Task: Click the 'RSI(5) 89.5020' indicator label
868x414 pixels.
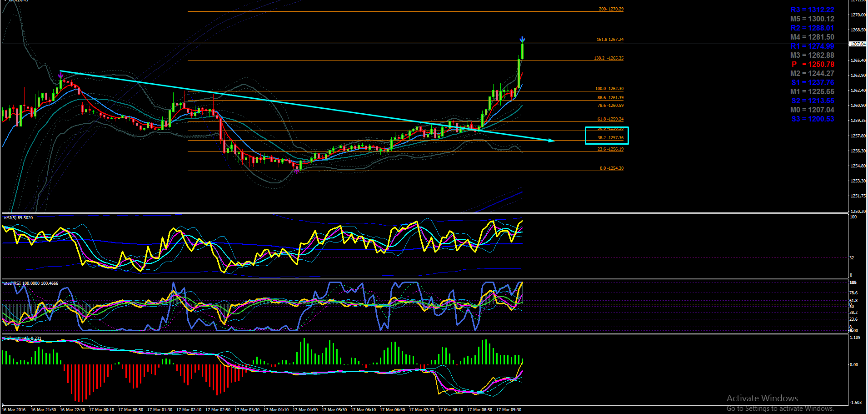Action: pyautogui.click(x=18, y=218)
